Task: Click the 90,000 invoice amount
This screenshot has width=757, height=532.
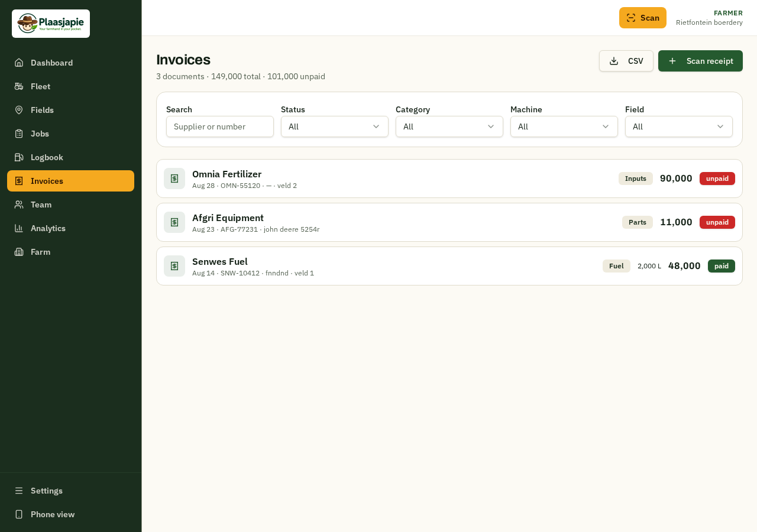Action: point(676,179)
